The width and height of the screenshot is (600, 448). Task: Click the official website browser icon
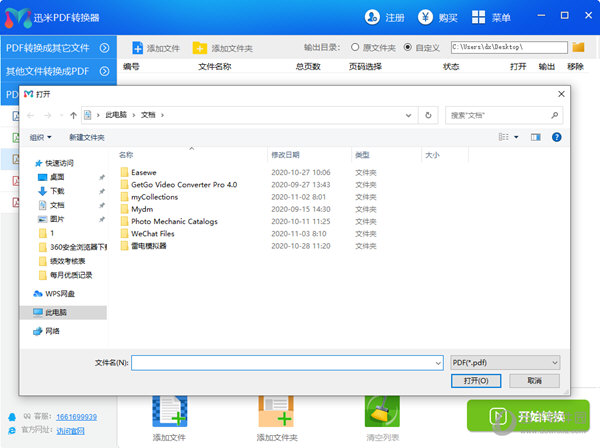(x=12, y=431)
